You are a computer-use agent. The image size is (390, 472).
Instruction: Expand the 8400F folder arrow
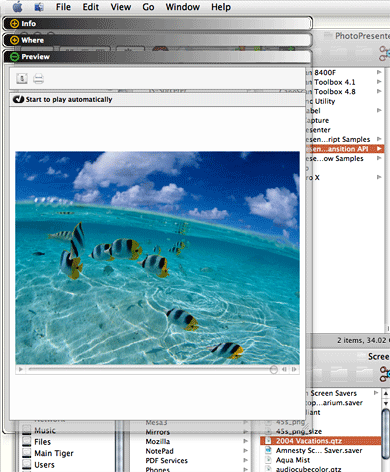pos(379,72)
